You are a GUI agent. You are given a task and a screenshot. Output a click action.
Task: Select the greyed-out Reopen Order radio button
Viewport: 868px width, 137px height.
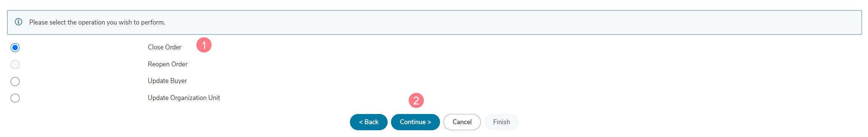pos(15,65)
